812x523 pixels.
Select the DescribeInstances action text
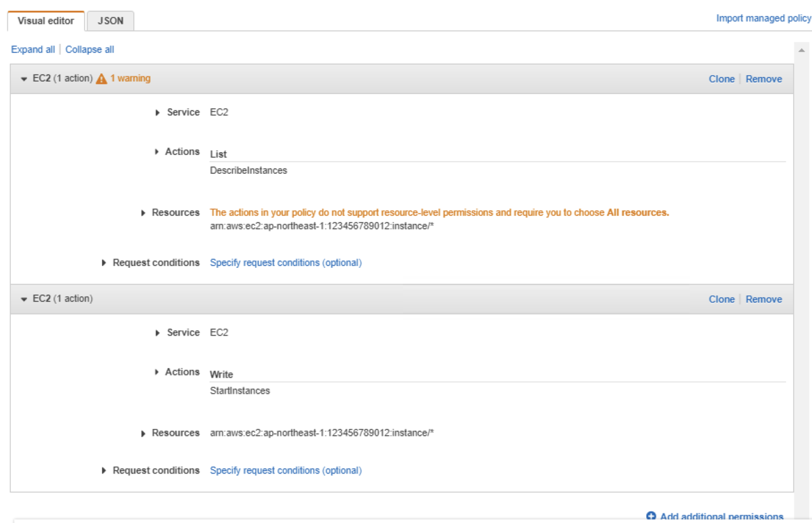pyautogui.click(x=248, y=170)
